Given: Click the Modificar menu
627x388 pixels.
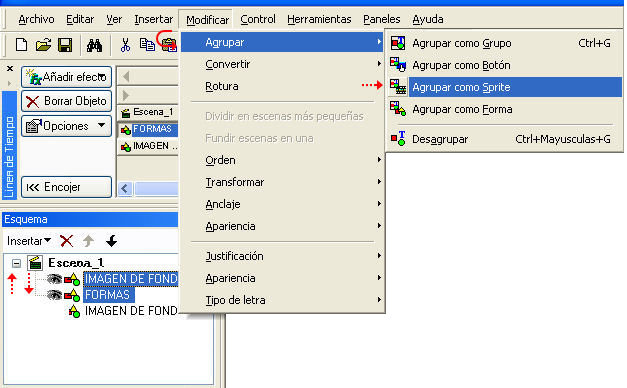Looking at the screenshot, I should 207,19.
